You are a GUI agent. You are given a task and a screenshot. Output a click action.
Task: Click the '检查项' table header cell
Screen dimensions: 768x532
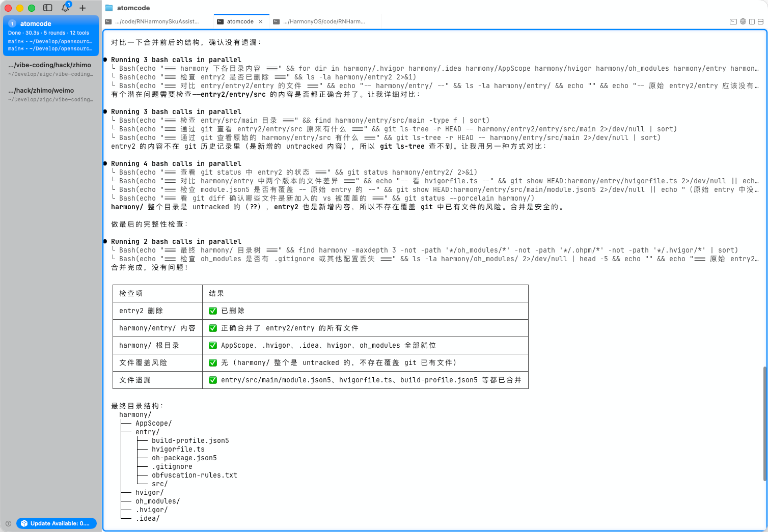click(x=157, y=294)
